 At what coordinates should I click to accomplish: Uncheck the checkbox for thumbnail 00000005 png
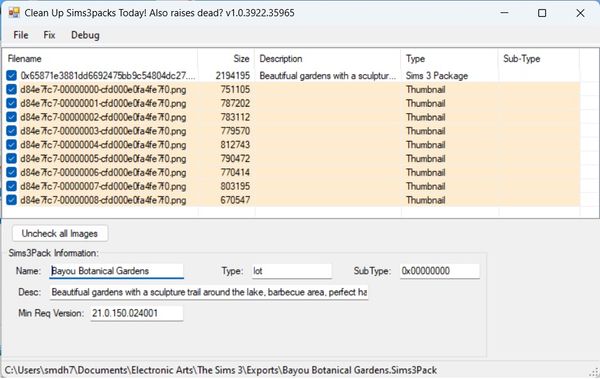click(x=11, y=158)
